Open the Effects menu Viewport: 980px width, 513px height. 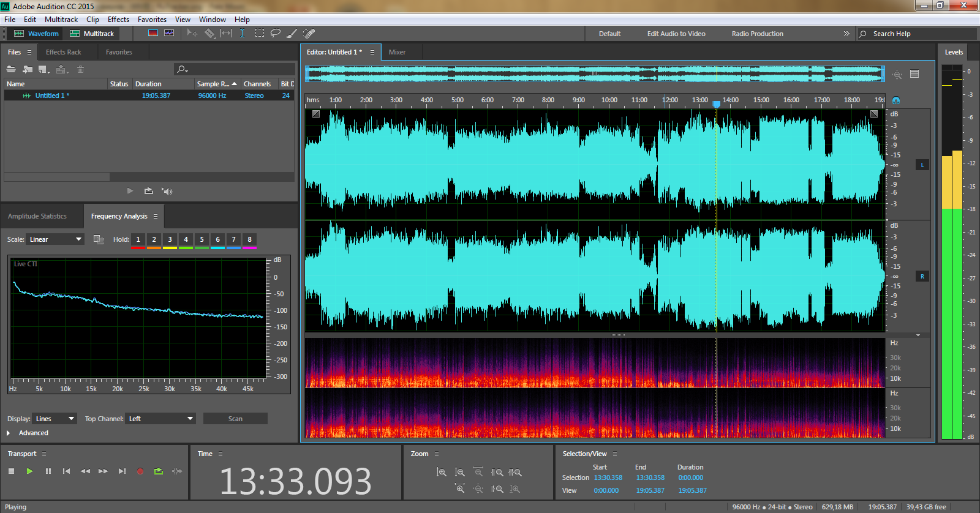118,20
